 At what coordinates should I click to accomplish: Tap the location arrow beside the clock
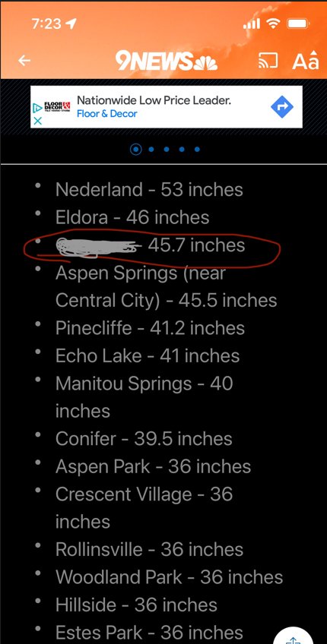(x=71, y=24)
